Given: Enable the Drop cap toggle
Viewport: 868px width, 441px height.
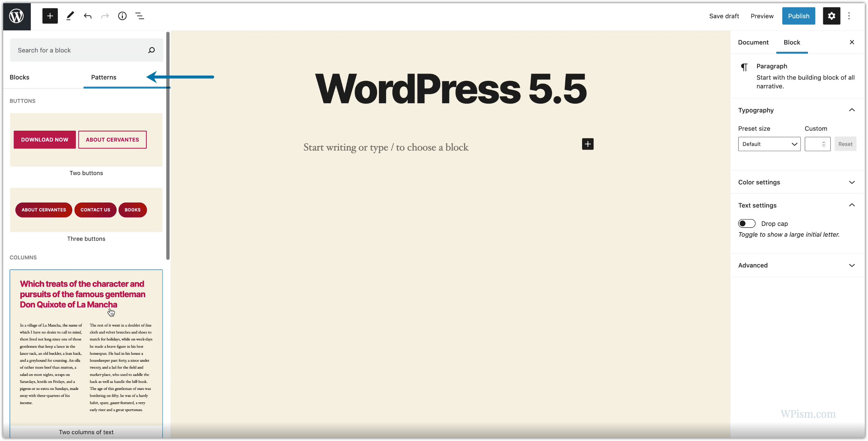Looking at the screenshot, I should (x=747, y=223).
